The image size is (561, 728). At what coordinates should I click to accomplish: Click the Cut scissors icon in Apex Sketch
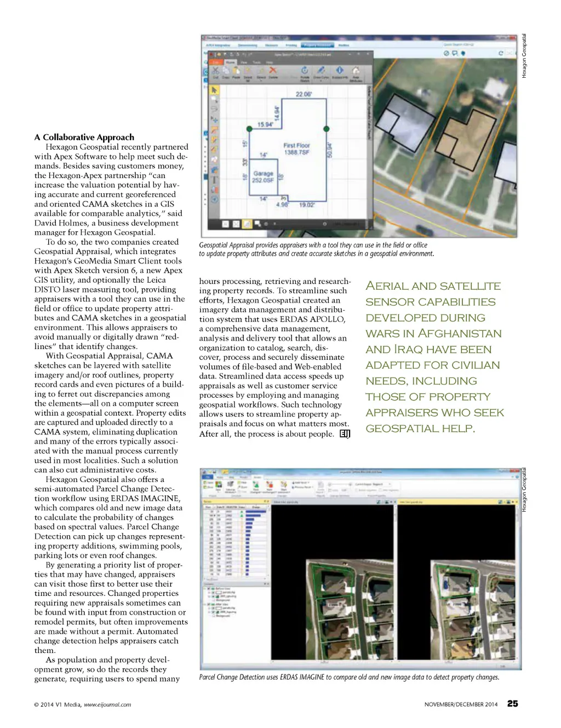[216, 71]
